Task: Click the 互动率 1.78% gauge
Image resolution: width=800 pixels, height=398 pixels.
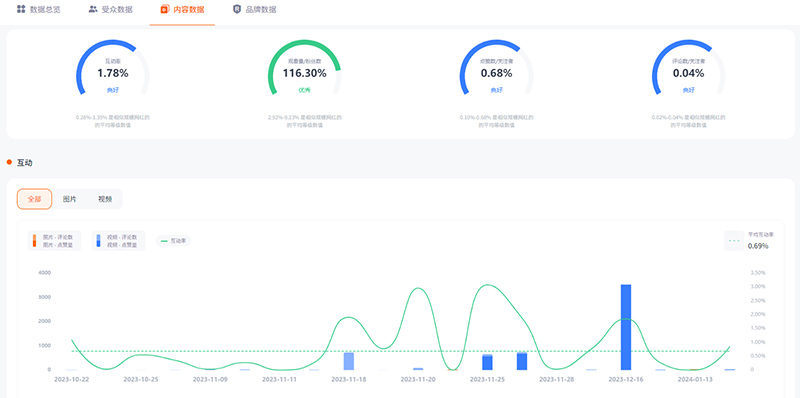Action: pos(113,68)
